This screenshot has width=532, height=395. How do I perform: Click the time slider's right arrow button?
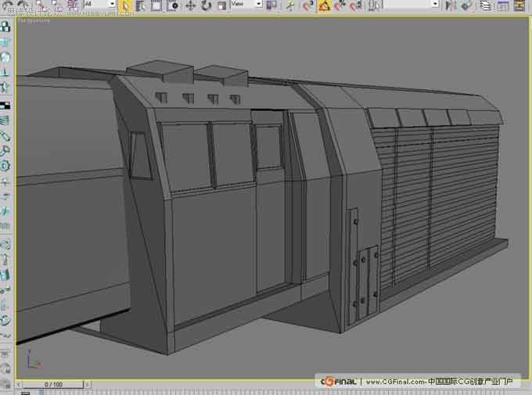coord(88,385)
